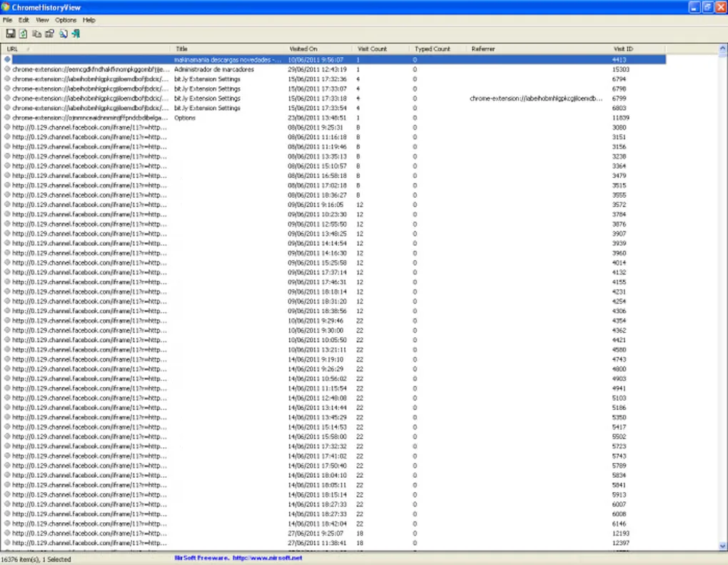Click the ChromeHistoryView title bar app icon
Image resolution: width=728 pixels, height=565 pixels.
pyautogui.click(x=6, y=7)
